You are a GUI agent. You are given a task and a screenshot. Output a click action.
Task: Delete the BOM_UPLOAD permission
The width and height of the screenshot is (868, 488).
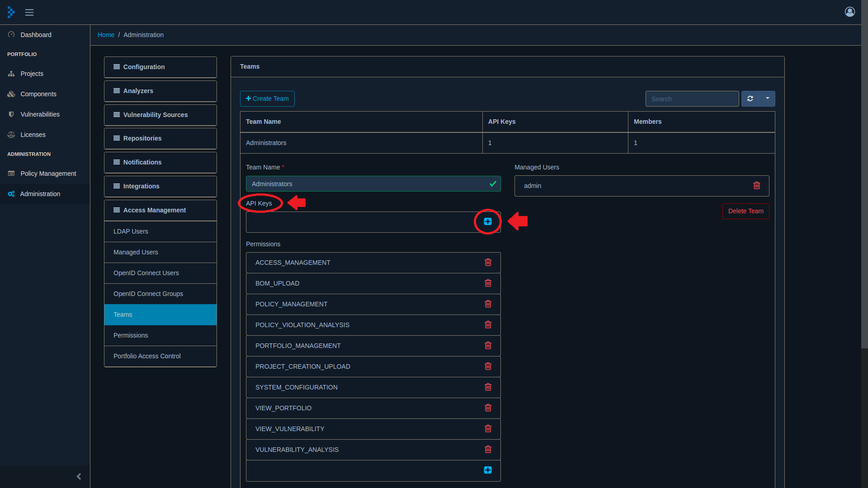(488, 283)
